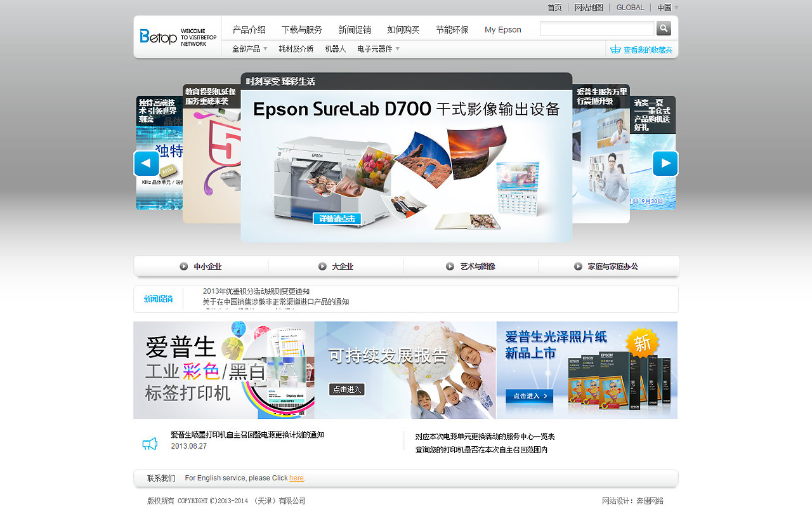Click the search magnifier button

pos(664,28)
